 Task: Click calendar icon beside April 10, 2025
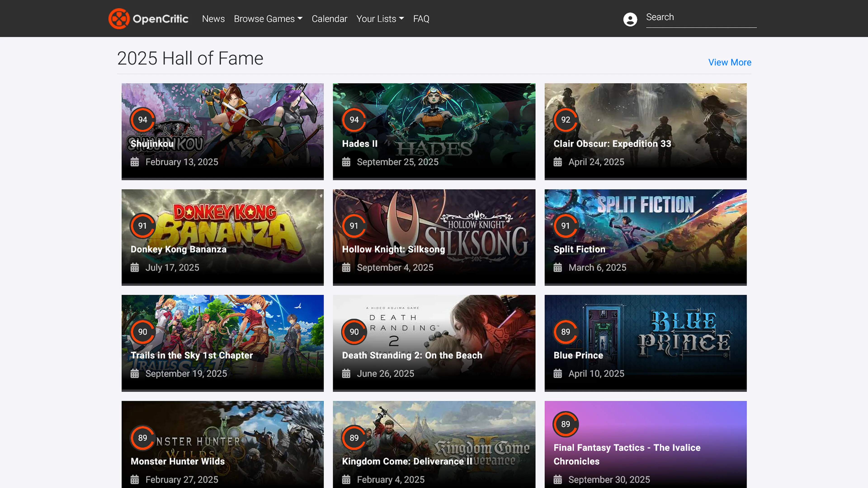[558, 373]
